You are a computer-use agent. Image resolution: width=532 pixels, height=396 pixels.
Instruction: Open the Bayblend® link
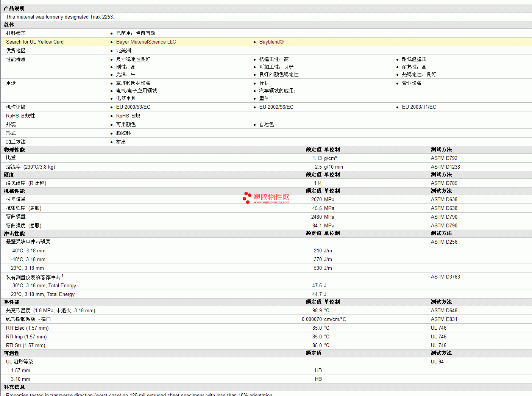[271, 42]
